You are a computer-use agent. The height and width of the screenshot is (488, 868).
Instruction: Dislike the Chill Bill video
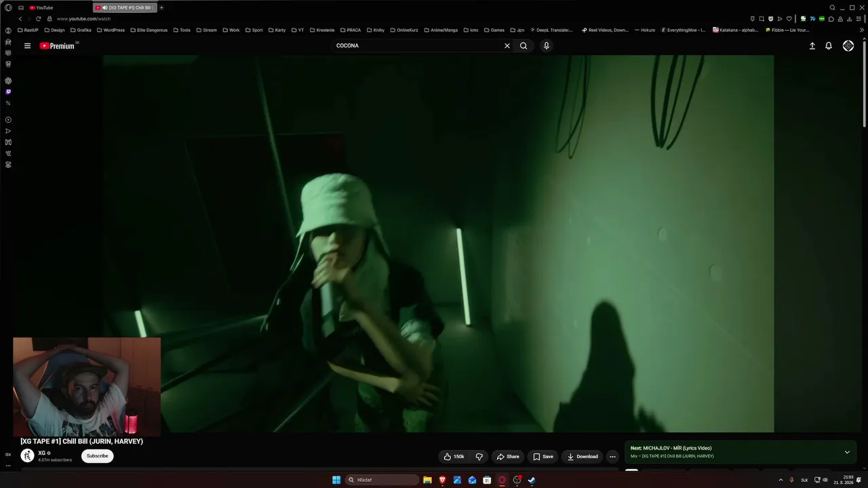coord(479,457)
